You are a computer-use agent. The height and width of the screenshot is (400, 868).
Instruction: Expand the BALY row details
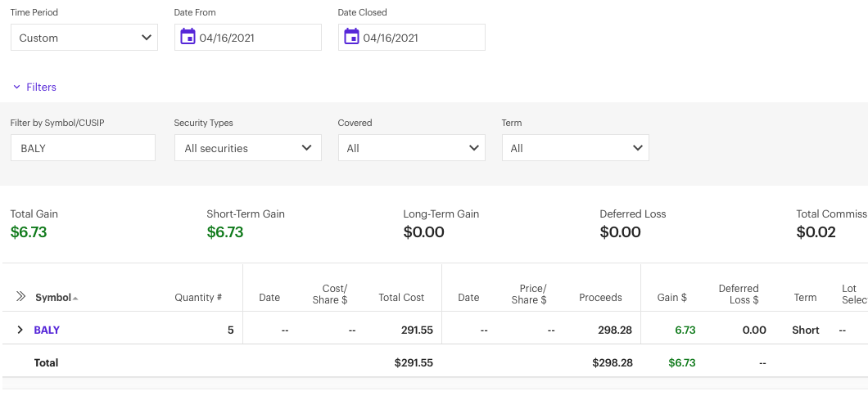coord(20,330)
